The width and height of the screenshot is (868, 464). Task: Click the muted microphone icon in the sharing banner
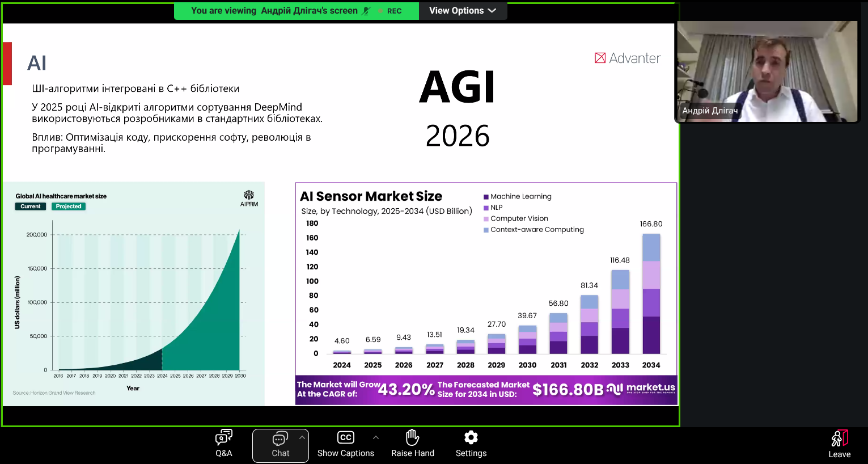366,11
